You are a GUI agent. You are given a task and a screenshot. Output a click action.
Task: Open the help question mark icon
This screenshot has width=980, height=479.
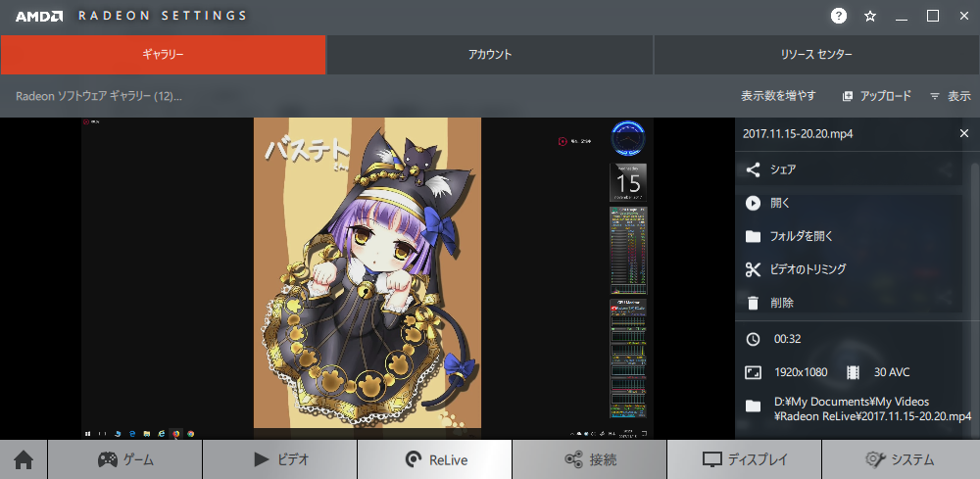click(x=838, y=17)
